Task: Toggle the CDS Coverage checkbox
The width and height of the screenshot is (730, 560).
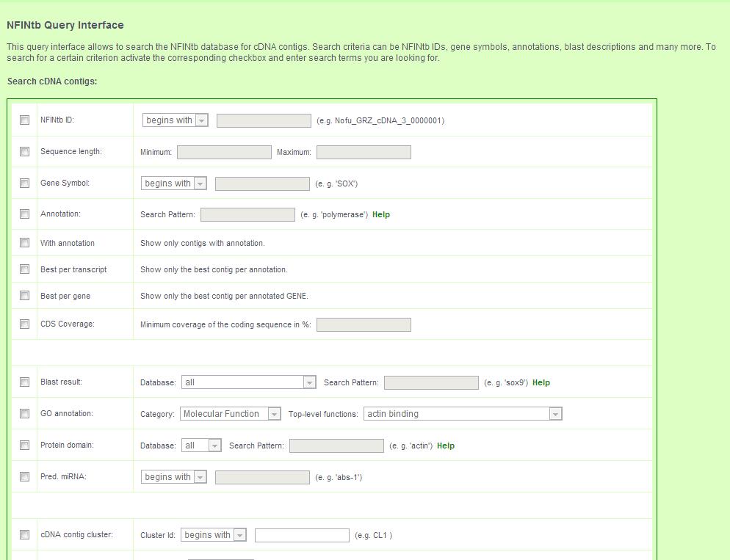Action: [24, 324]
